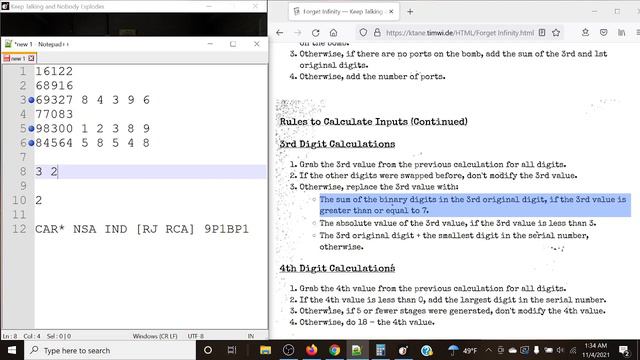Switch to the Keep Talking game taskbar icon
Viewport: 640px width, 360px height.
pyautogui.click(x=403, y=350)
